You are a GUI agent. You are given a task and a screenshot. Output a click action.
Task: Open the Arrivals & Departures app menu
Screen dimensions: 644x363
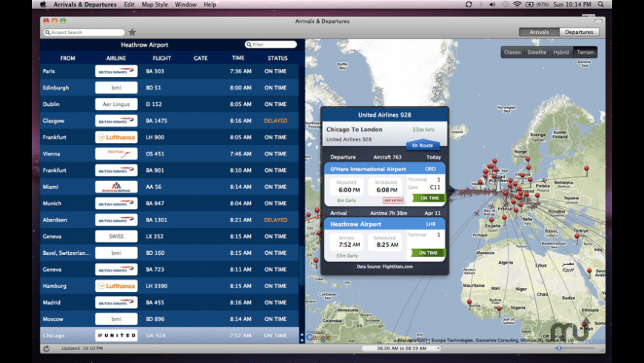pos(85,4)
